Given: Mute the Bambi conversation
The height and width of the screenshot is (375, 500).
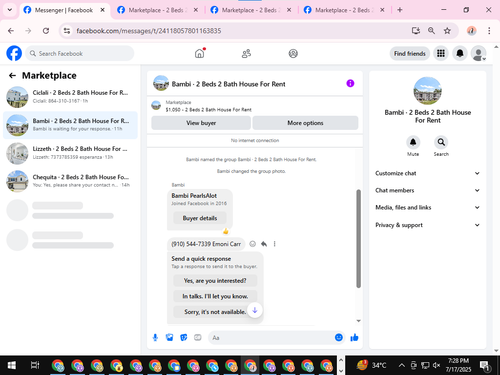Looking at the screenshot, I should tap(413, 142).
